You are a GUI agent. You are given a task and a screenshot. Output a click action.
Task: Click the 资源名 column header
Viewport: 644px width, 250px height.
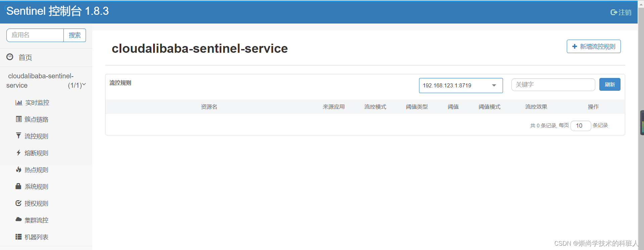coord(209,107)
